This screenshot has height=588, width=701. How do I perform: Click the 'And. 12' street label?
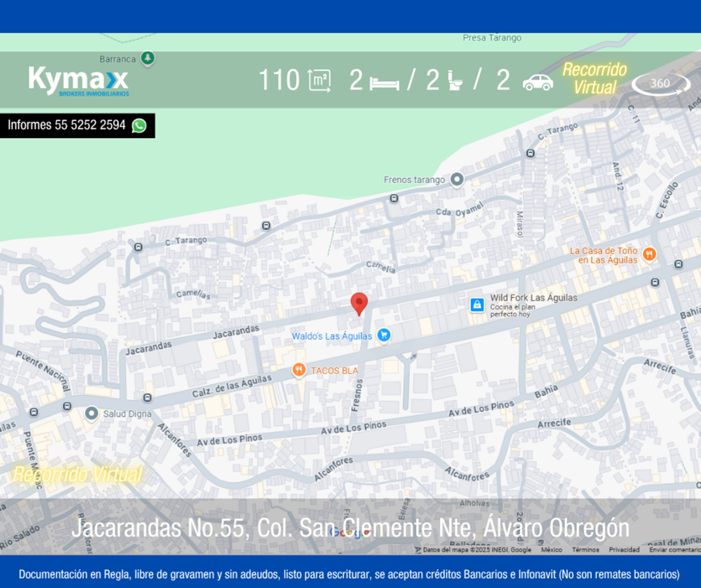coord(618,178)
